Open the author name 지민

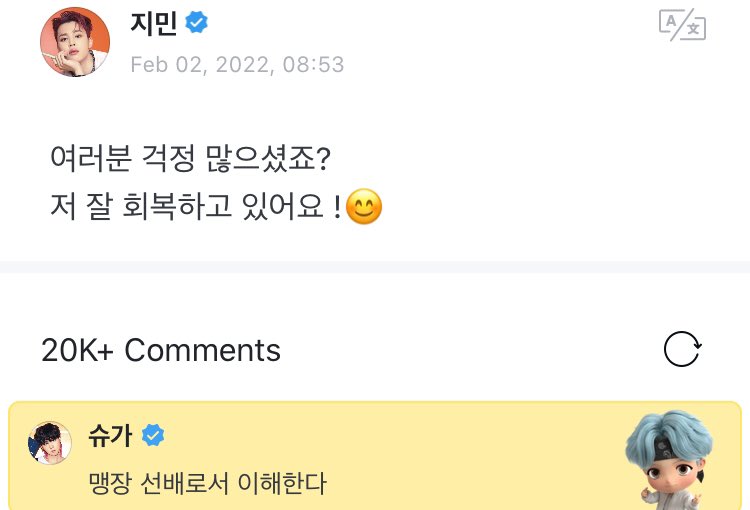click(153, 24)
